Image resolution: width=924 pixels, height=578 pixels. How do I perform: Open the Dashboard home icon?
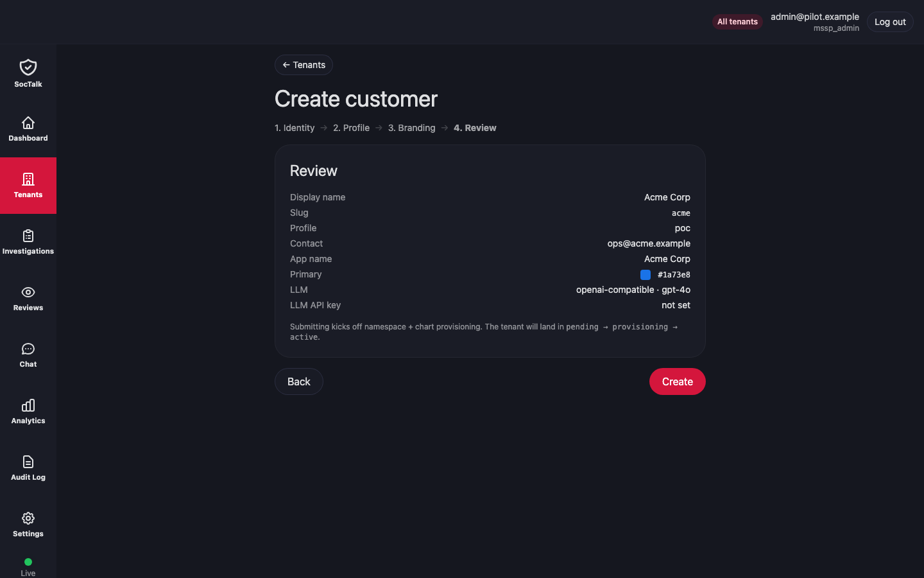pyautogui.click(x=28, y=123)
